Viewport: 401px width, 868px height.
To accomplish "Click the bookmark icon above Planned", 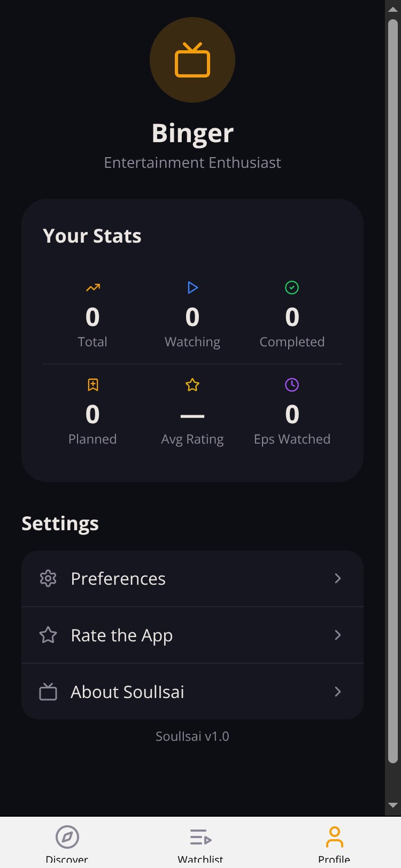I will pyautogui.click(x=92, y=385).
